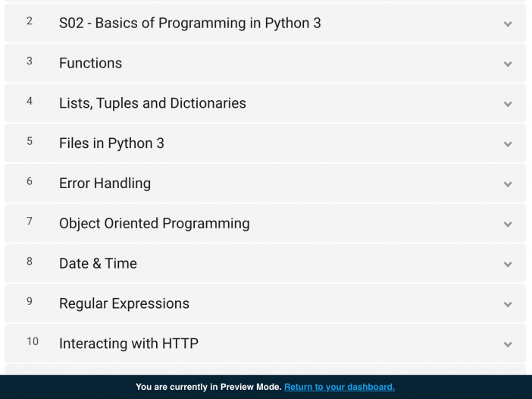
Task: Open the Functions section title
Action: tap(91, 63)
